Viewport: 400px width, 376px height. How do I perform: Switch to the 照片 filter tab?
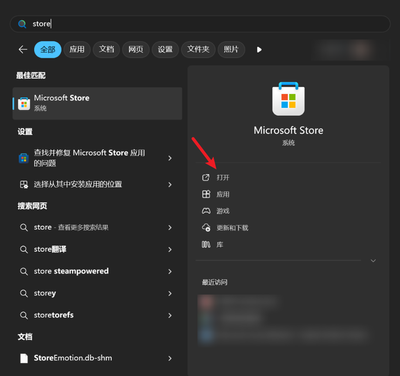231,50
